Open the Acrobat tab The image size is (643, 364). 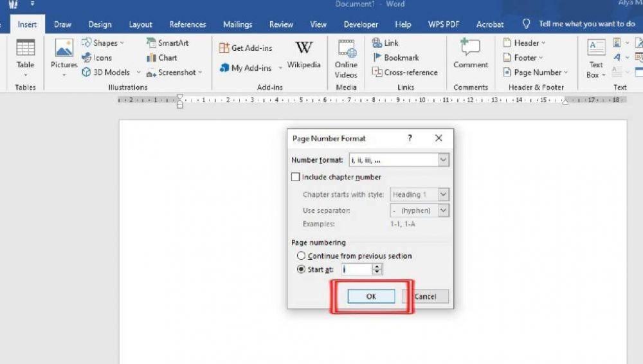click(x=489, y=24)
